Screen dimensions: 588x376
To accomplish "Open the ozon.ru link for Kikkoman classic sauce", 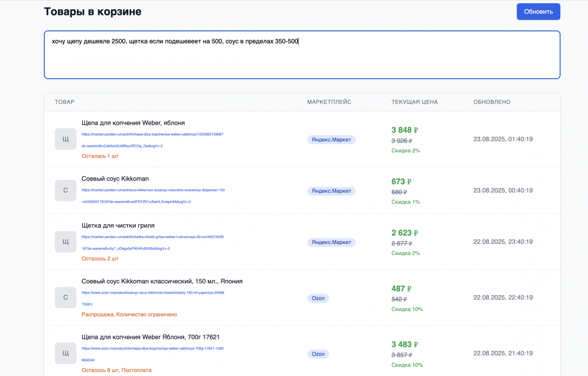I will coord(153,292).
